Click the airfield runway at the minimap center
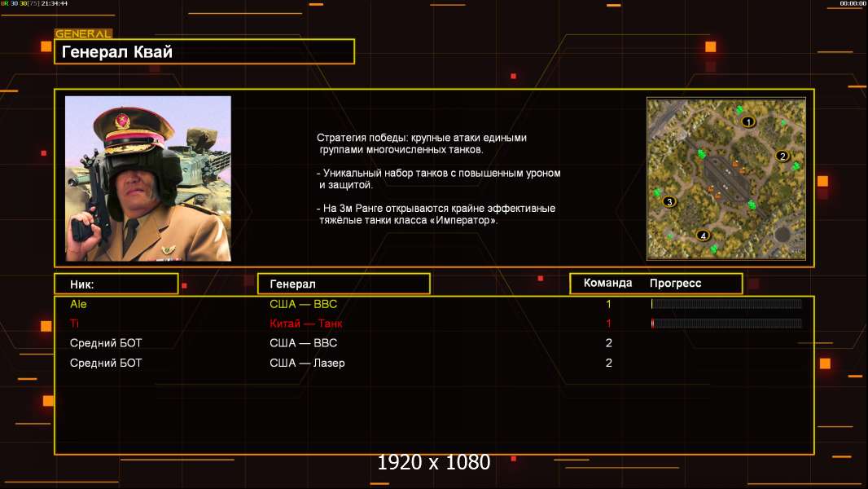The image size is (868, 489). [726, 173]
